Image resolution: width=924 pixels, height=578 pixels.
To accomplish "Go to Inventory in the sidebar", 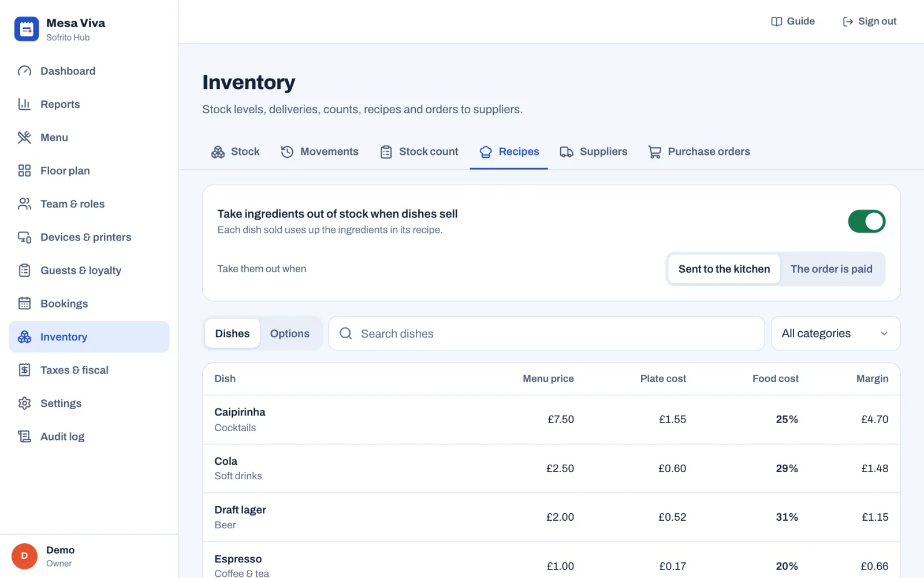I will point(89,337).
